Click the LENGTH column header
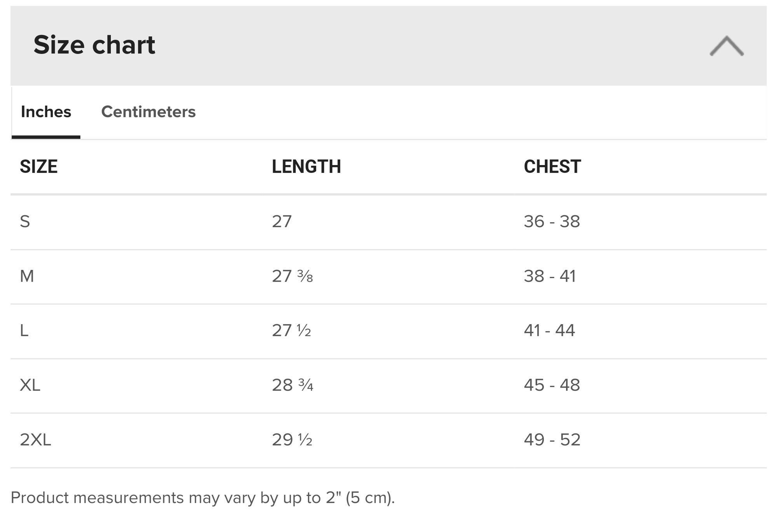This screenshot has width=777, height=532. (306, 167)
